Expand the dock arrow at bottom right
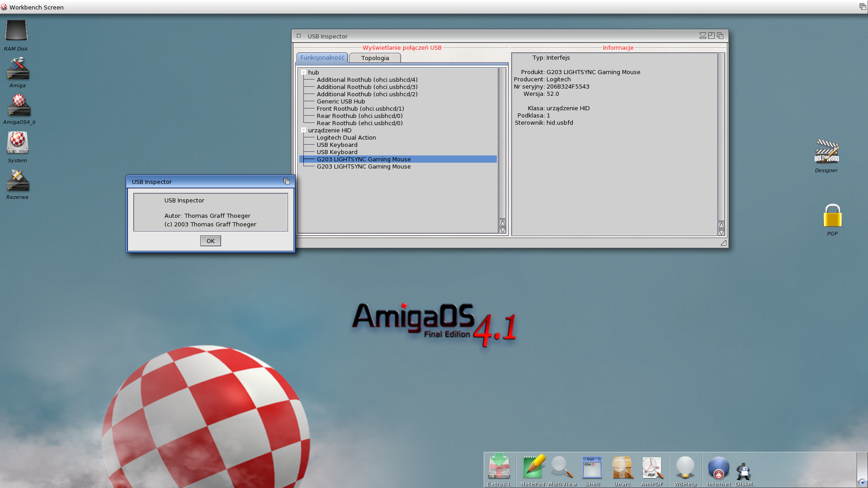 click(862, 482)
